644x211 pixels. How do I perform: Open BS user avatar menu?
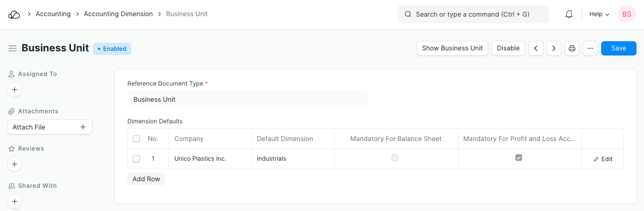(627, 15)
